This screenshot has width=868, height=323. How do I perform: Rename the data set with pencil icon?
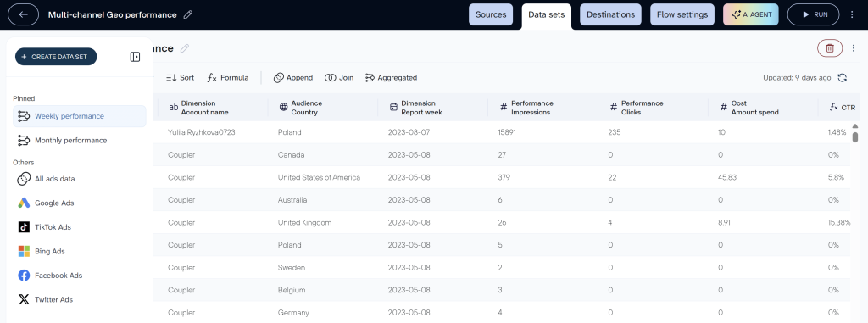click(x=184, y=48)
